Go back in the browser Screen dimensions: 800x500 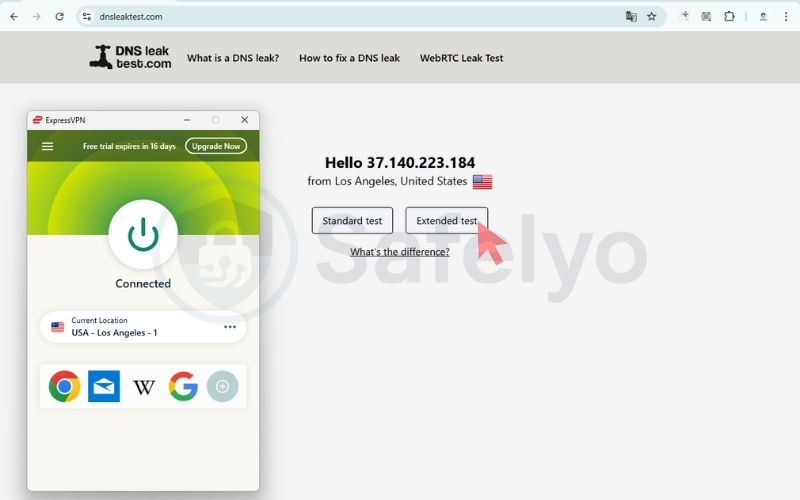[14, 16]
